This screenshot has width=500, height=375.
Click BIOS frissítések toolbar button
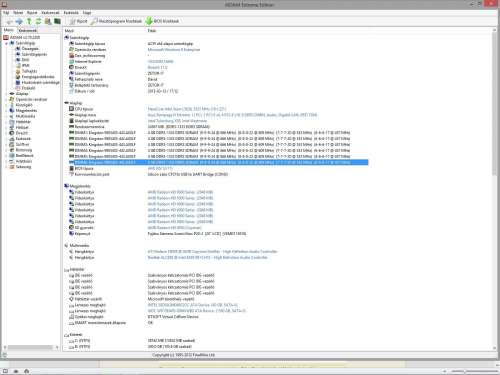coord(162,21)
